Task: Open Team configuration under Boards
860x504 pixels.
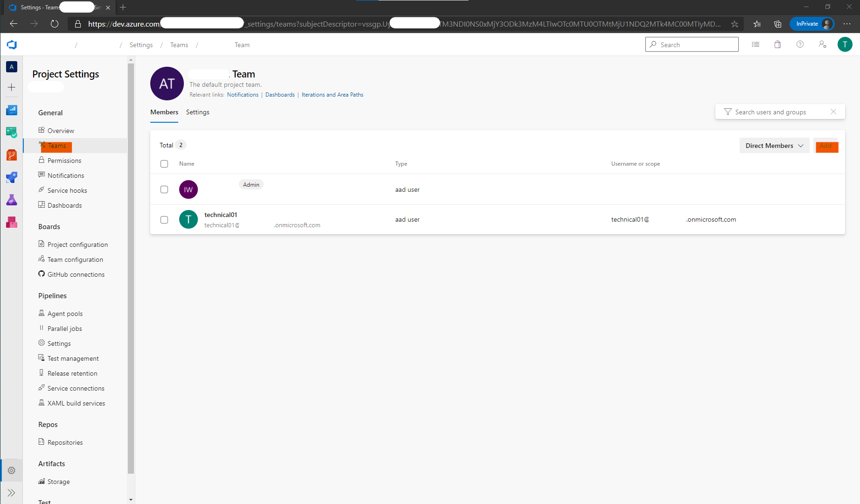Action: click(x=75, y=259)
